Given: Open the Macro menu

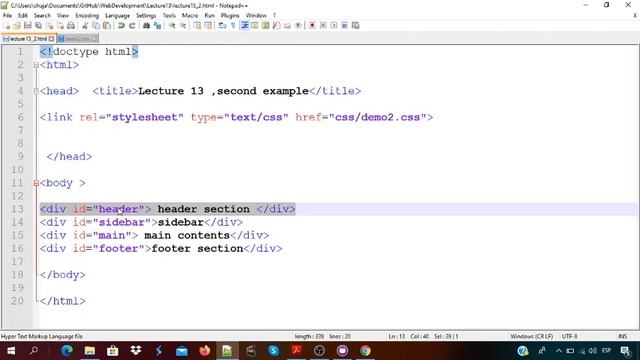Looking at the screenshot, I should 190,16.
